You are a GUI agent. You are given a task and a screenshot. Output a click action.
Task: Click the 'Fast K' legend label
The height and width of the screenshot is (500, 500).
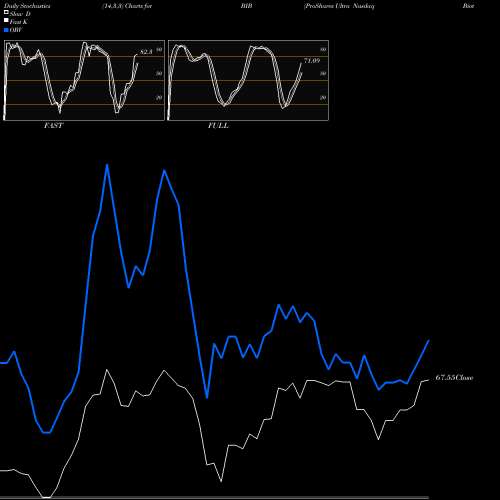tap(19, 22)
